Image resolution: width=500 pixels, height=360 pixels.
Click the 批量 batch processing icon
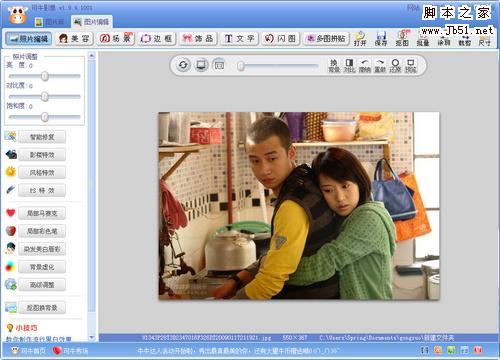click(x=423, y=39)
